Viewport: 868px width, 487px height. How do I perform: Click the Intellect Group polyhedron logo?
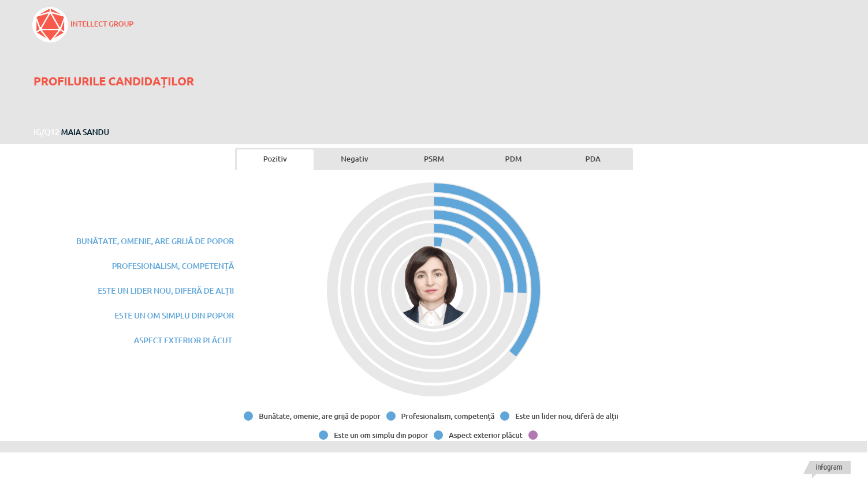pos(50,25)
